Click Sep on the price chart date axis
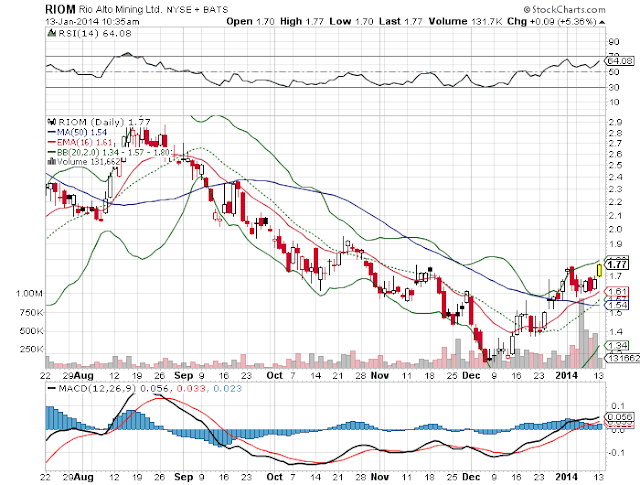The height and width of the screenshot is (485, 640). 183,375
